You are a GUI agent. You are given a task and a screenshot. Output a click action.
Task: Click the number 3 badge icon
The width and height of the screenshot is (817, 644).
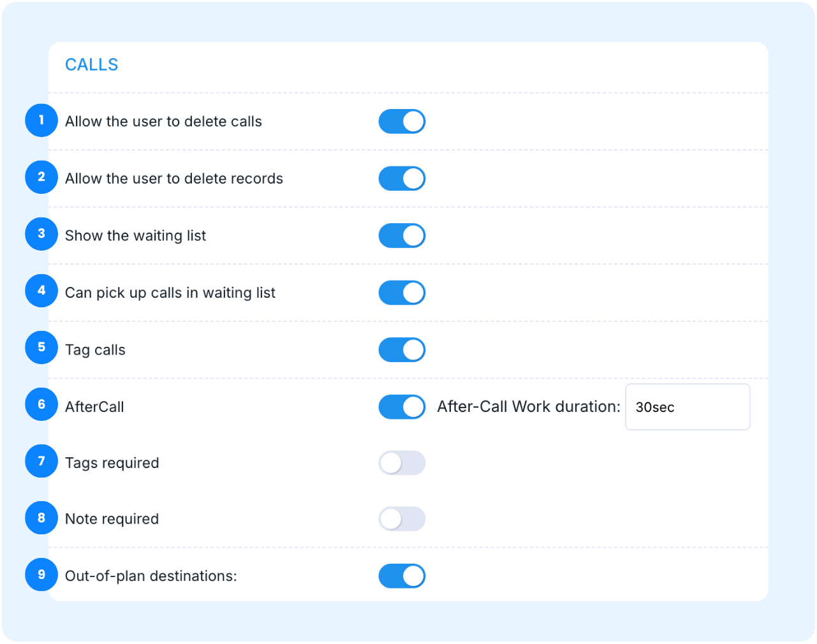coord(41,234)
